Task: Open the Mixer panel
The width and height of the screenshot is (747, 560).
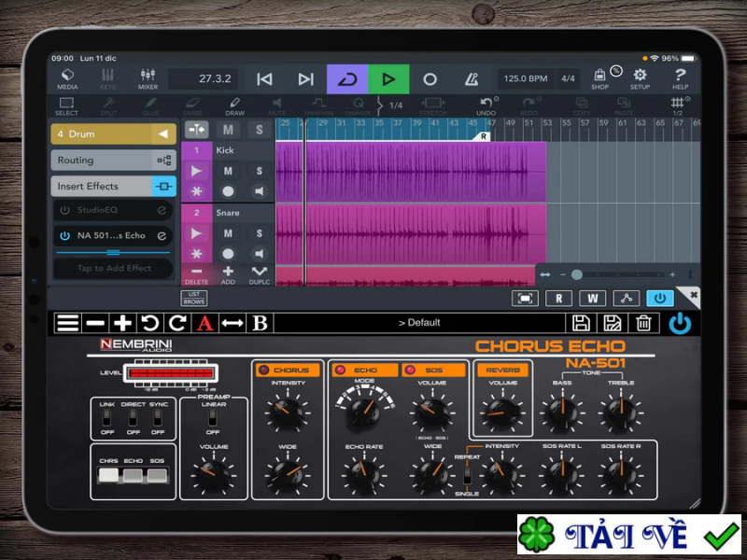Action: pyautogui.click(x=148, y=78)
